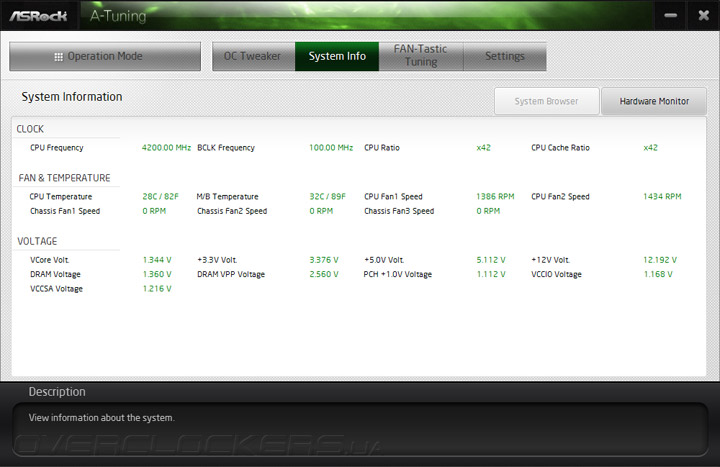The width and height of the screenshot is (720, 467).
Task: Click the System Browser button
Action: 546,101
